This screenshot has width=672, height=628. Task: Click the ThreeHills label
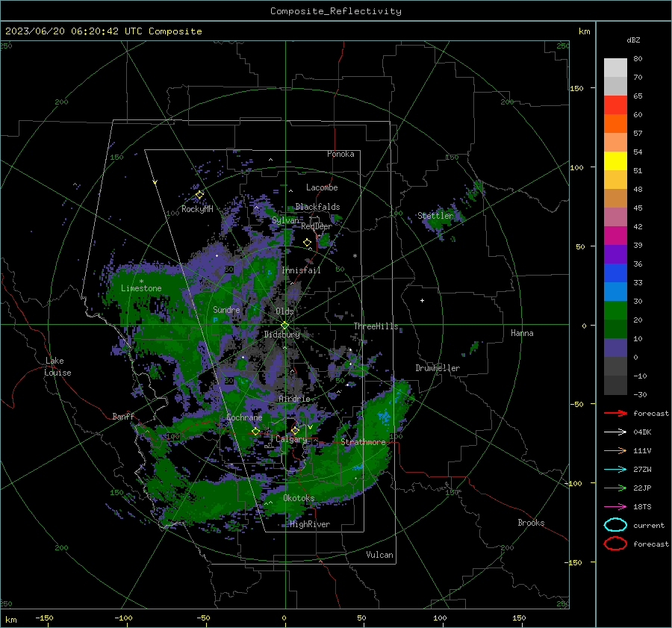376,326
